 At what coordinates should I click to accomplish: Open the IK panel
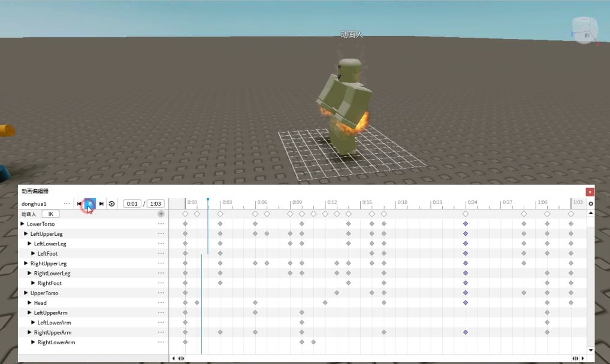click(x=50, y=214)
